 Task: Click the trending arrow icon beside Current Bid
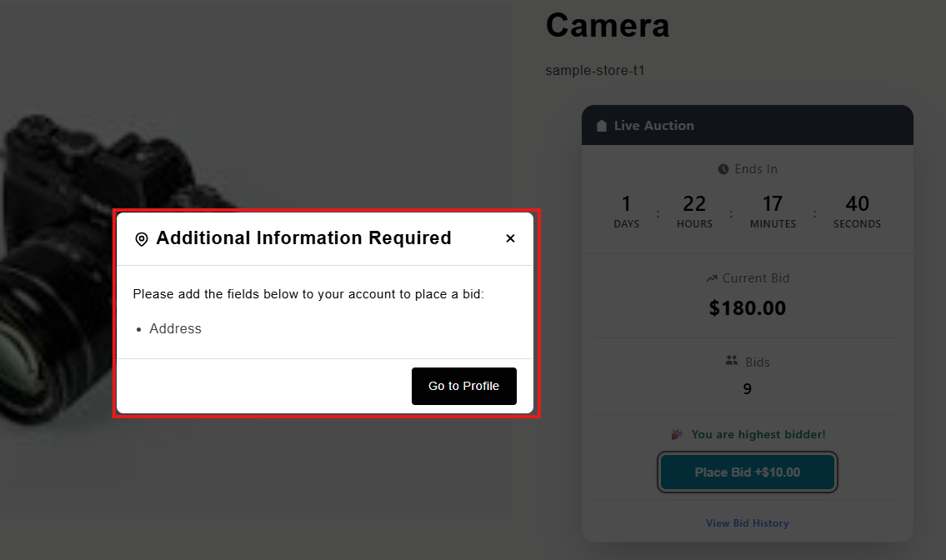[712, 278]
